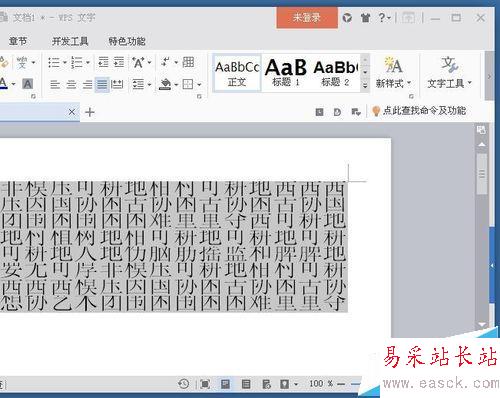Click the highlighter pen icon
The height and width of the screenshot is (398, 500).
pos(4,62)
